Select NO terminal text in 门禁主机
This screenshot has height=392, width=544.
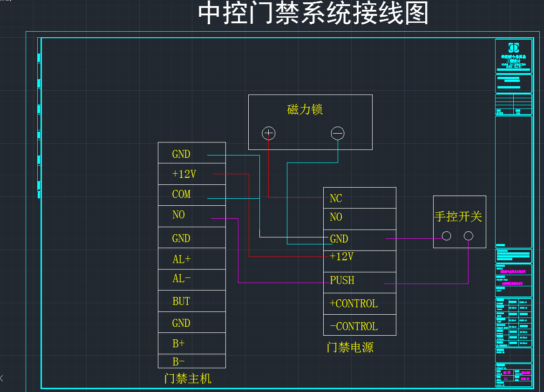click(x=179, y=214)
